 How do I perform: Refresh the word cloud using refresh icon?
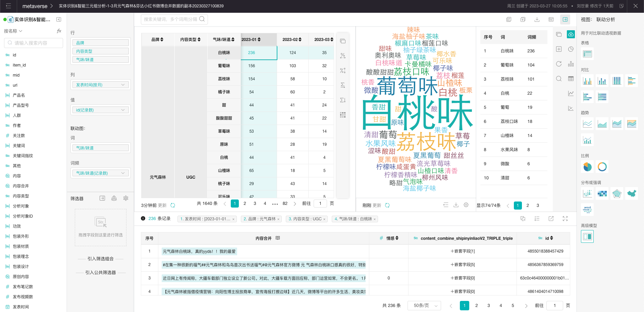pos(387,205)
